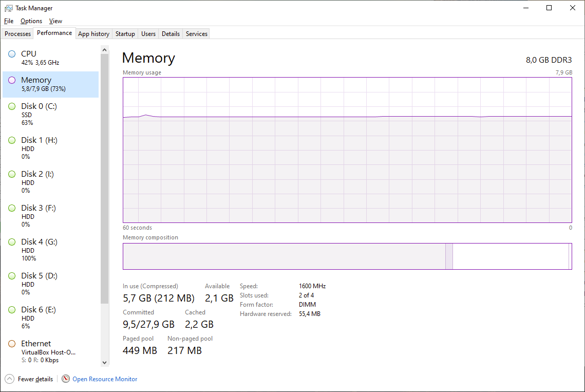Viewport: 585px width, 392px height.
Task: Open the File menu
Action: (x=9, y=21)
